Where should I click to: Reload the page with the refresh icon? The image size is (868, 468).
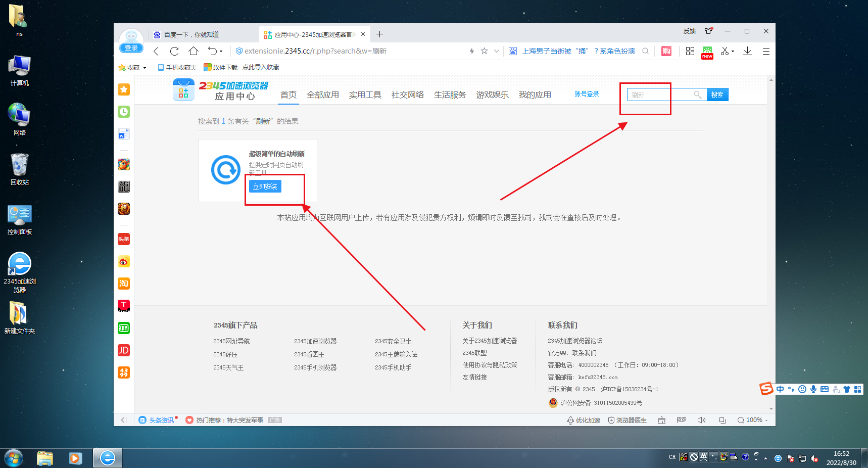point(174,51)
